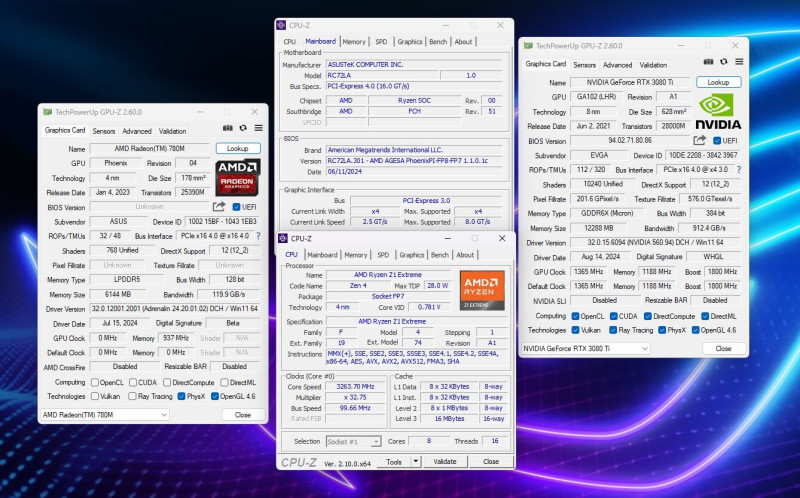Click Core Speed value 3263.70 MHz
Screen dimensions: 800x498
pos(355,387)
